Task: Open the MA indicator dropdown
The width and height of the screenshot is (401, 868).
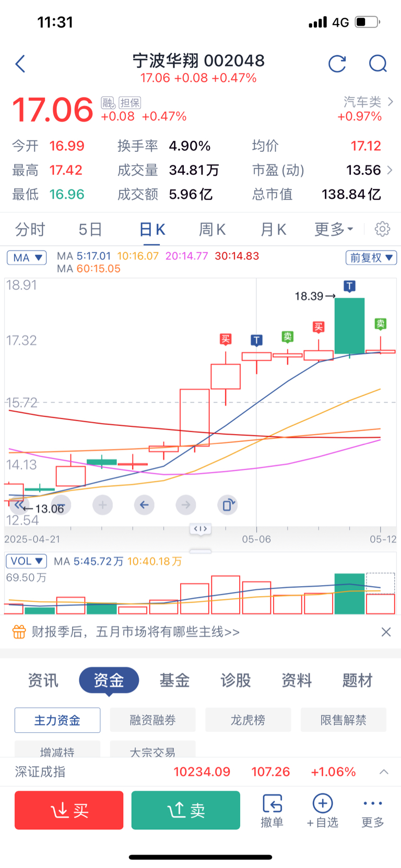Action: [x=27, y=257]
